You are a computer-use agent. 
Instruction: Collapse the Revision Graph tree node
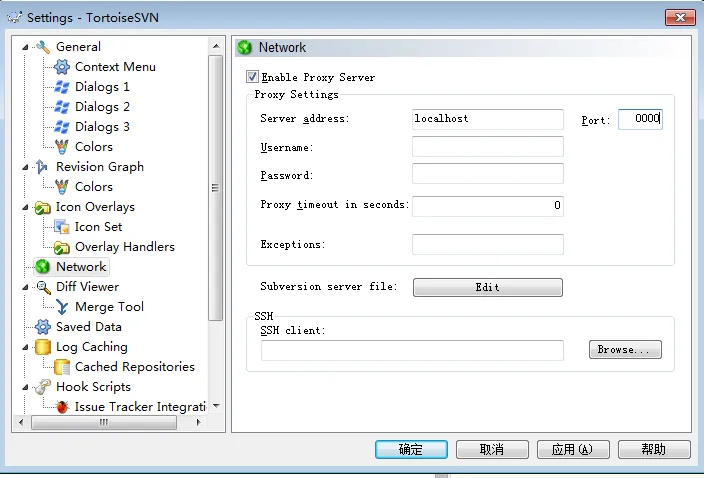pos(26,167)
